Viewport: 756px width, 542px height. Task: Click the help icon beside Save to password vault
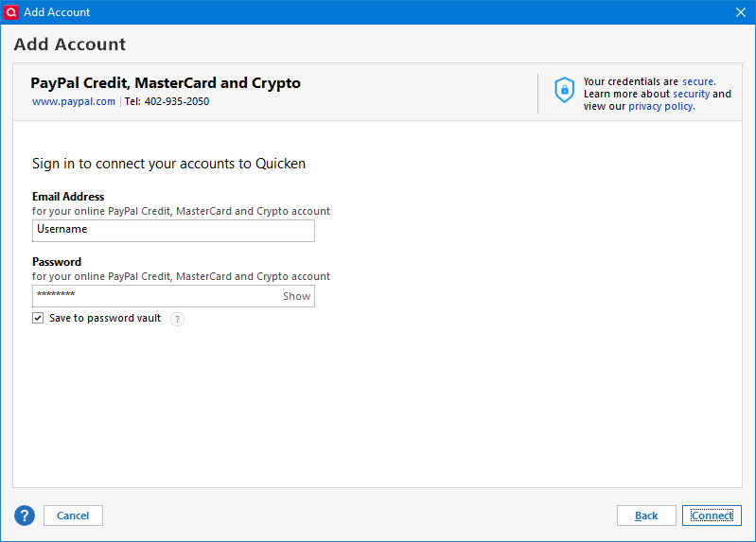tap(178, 319)
